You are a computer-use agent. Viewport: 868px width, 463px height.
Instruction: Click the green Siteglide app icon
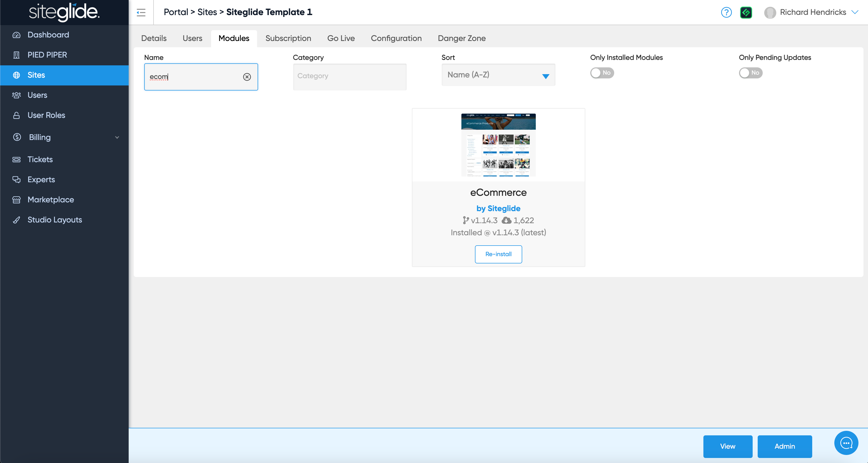(746, 13)
